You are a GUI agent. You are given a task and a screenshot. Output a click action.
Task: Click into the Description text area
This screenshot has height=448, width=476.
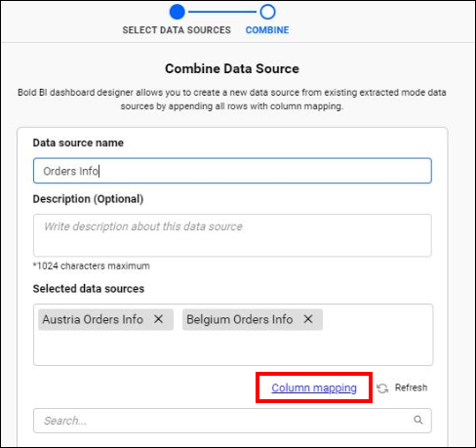232,235
